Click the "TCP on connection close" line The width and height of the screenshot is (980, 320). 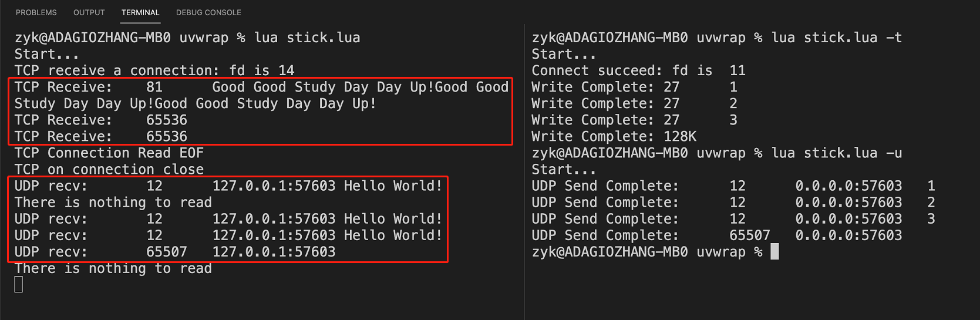click(109, 170)
